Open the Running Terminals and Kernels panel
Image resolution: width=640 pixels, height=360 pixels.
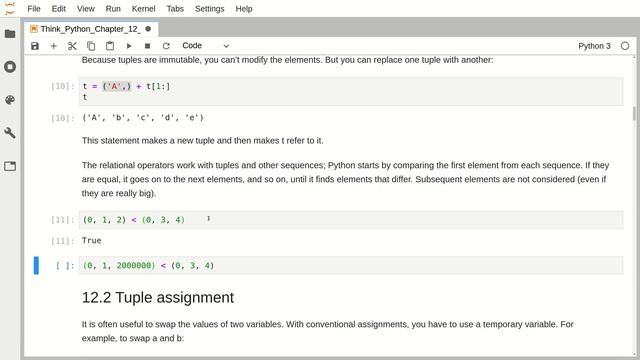[10, 67]
